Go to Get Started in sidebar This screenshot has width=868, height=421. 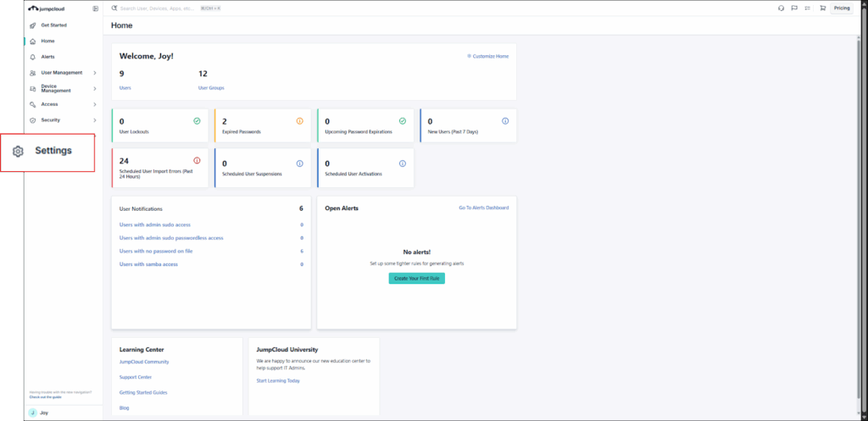pos(53,25)
